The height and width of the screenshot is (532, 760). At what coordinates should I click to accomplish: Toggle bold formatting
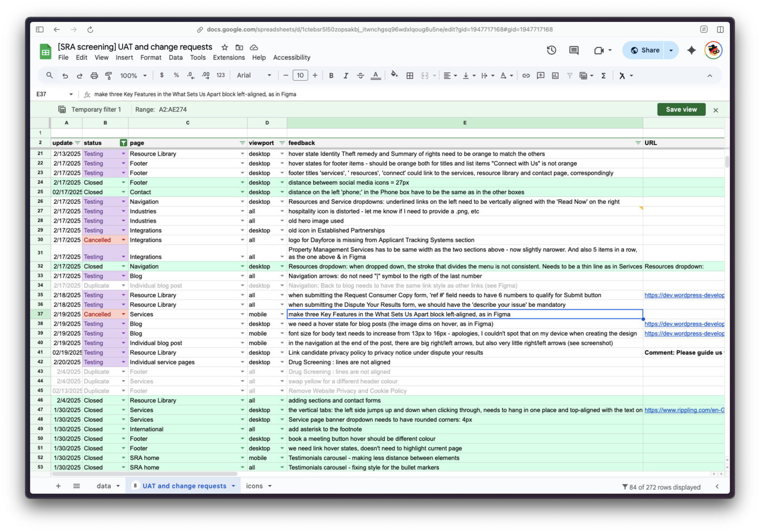point(331,76)
